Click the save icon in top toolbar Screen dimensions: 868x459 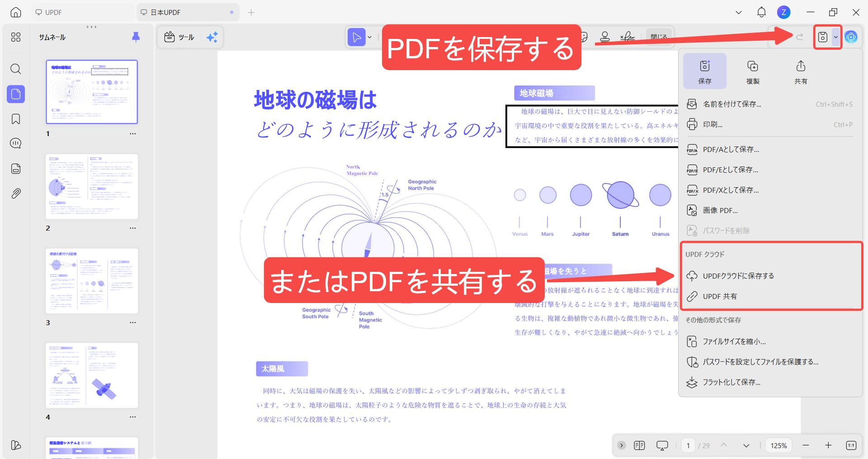pos(823,37)
